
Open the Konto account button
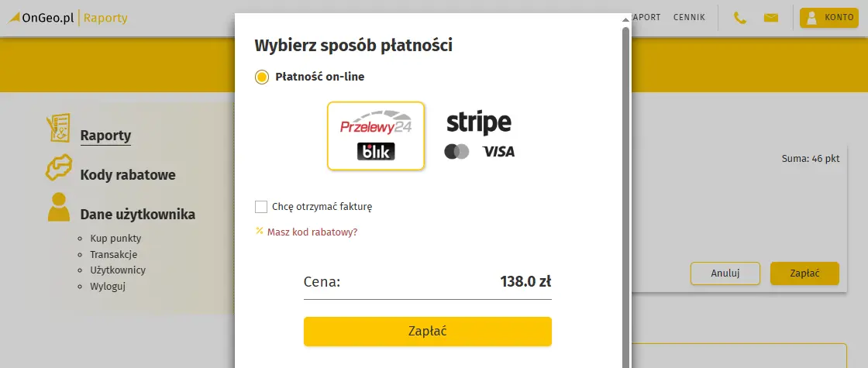pos(830,17)
